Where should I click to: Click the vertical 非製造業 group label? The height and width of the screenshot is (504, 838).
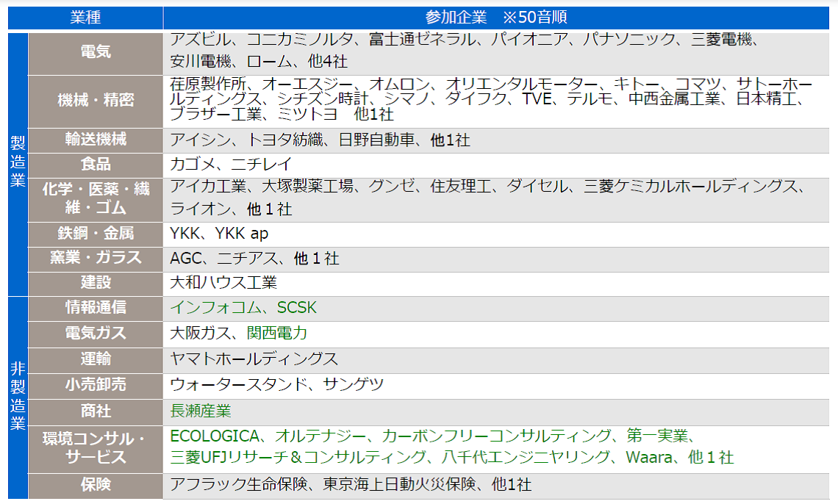click(18, 395)
